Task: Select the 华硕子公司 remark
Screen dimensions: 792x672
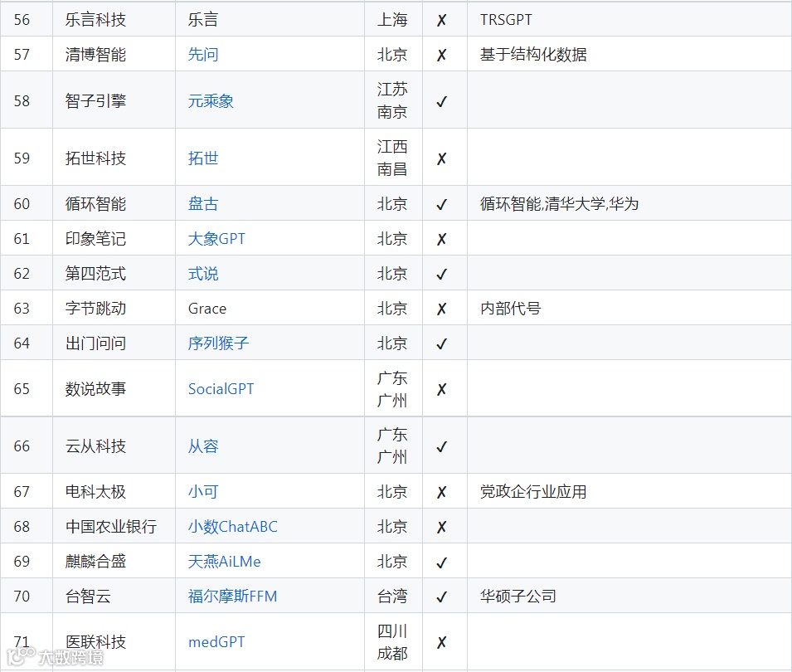Action: point(518,597)
